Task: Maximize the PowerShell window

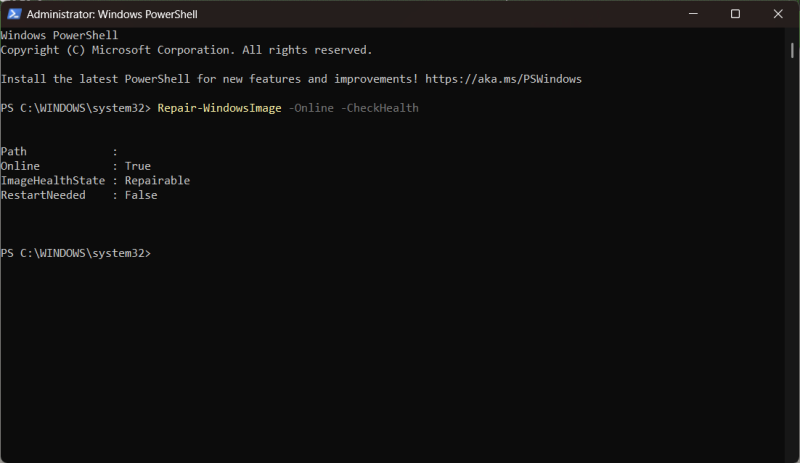Action: (x=735, y=14)
